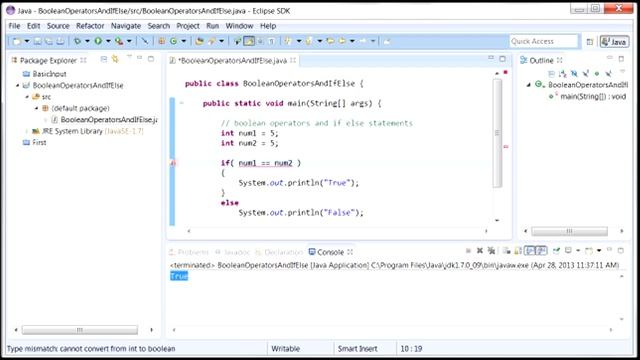Click the Open Type folder icon
Image resolution: width=640 pixels, height=360 pixels.
pyautogui.click(x=200, y=41)
